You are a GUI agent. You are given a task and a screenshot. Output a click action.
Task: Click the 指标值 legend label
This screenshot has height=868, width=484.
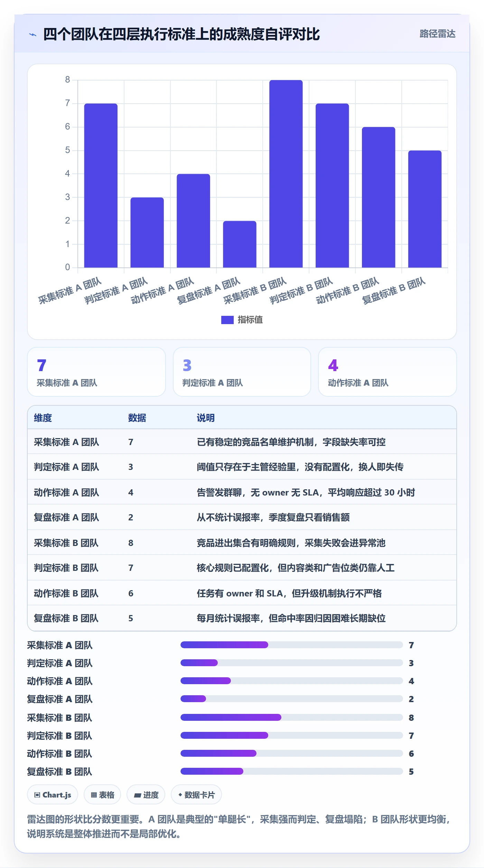point(250,320)
